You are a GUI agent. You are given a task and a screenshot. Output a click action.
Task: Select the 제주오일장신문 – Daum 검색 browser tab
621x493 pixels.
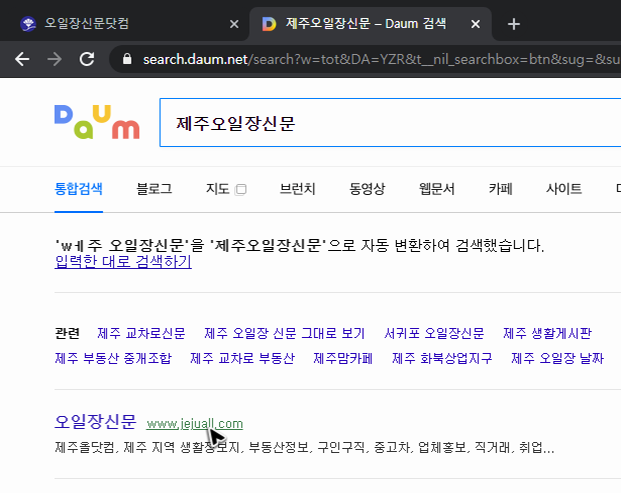(x=370, y=24)
